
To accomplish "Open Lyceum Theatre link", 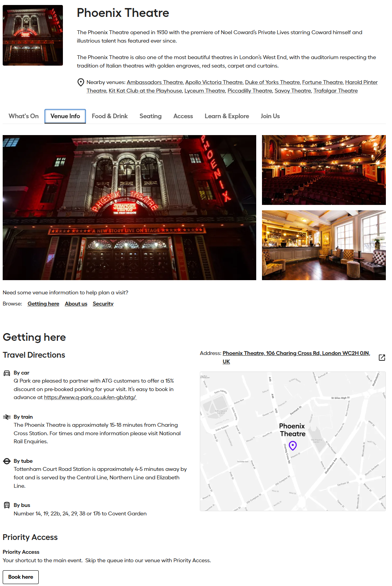I will coord(205,91).
